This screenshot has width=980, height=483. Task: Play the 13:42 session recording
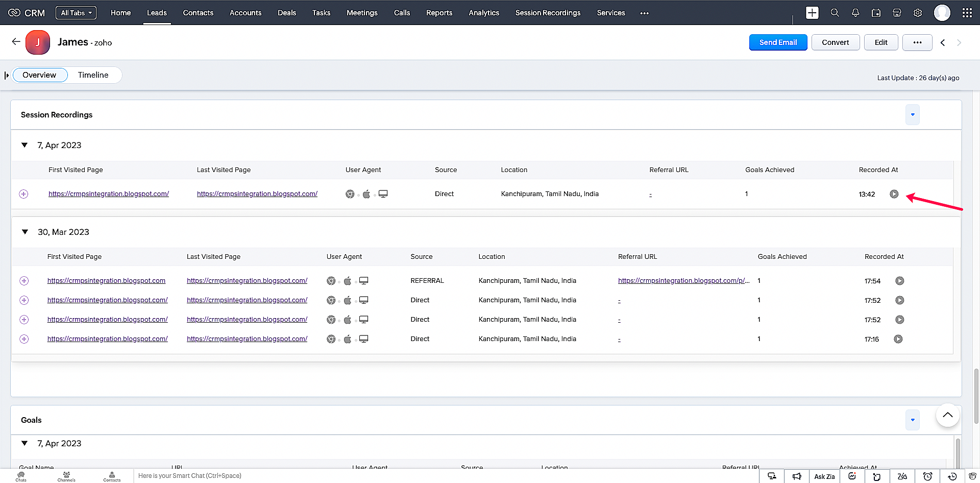(894, 194)
